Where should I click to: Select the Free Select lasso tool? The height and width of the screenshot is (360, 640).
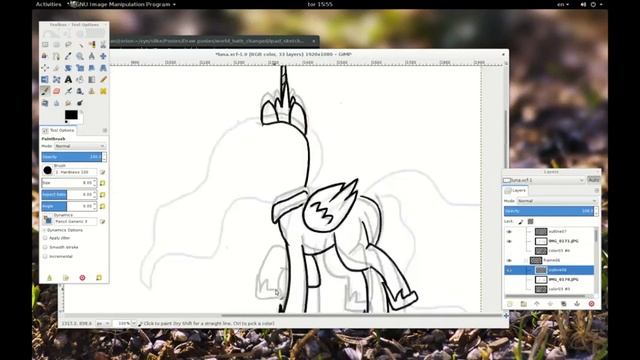pos(68,44)
